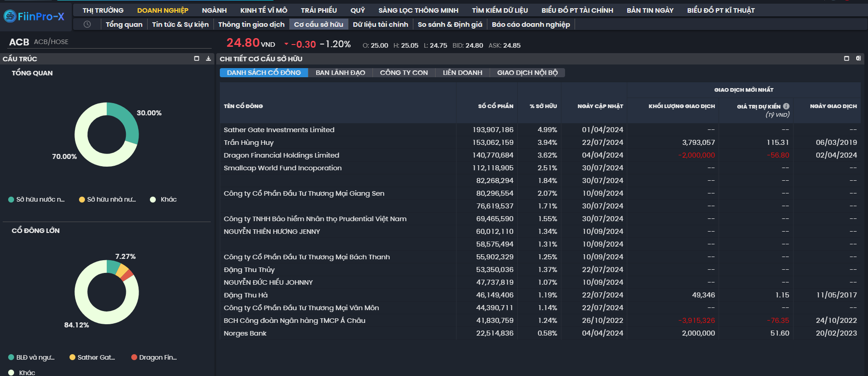Image resolution: width=868 pixels, height=376 pixels.
Task: Hide the Dragon Fin legend series
Action: (154, 357)
